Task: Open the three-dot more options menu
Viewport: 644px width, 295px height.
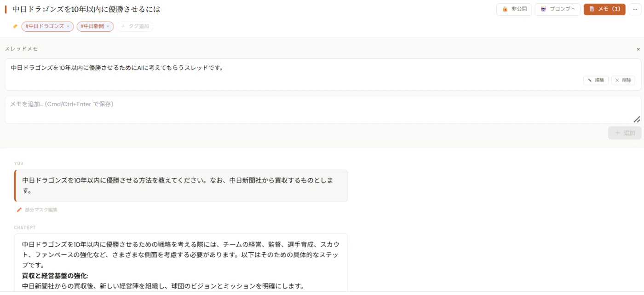Action: pos(635,9)
